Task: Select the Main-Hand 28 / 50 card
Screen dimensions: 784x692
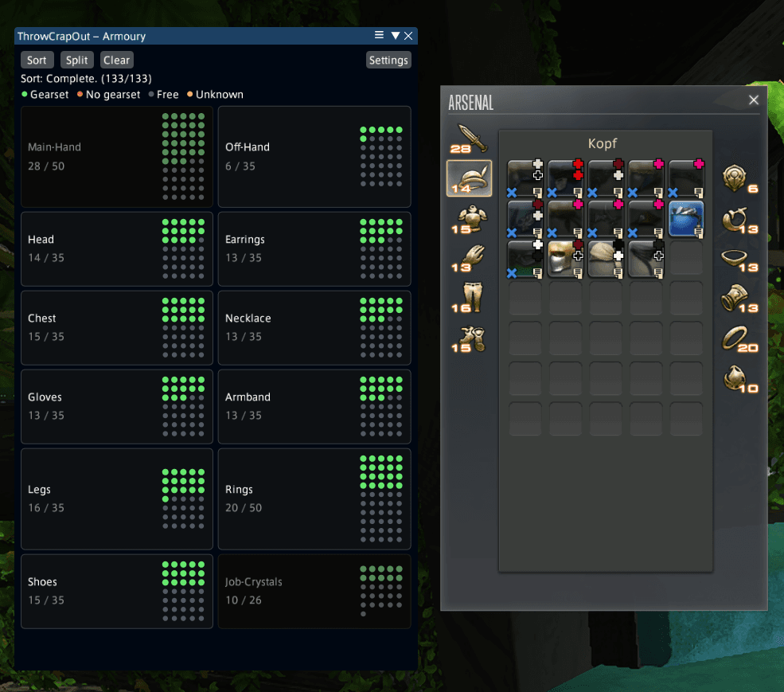Action: 117,157
